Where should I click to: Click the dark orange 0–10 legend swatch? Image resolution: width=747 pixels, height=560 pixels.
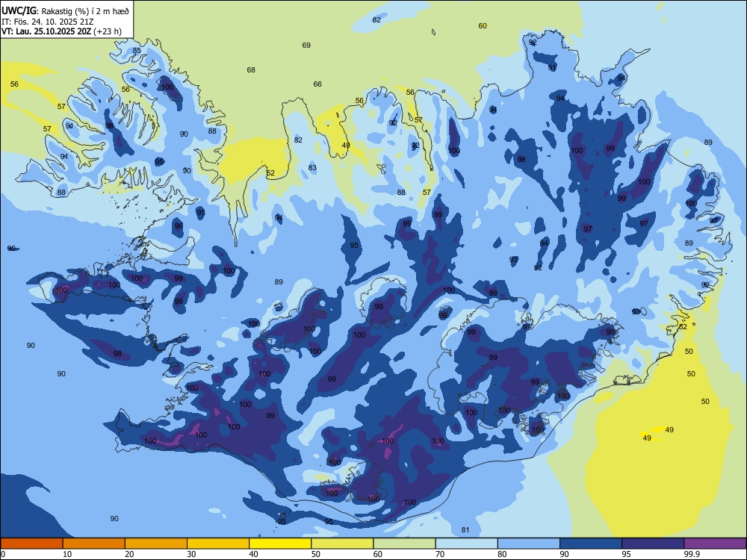tap(31, 544)
